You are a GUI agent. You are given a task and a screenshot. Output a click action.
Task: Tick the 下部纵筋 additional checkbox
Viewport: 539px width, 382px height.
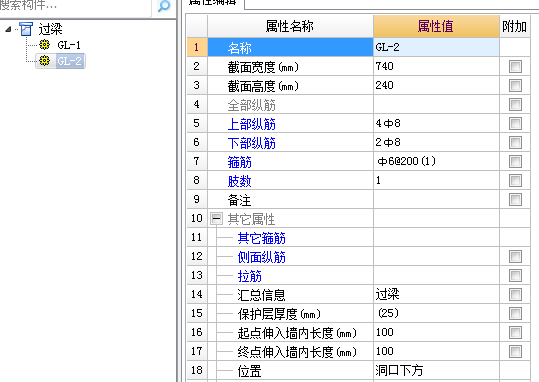coord(515,142)
